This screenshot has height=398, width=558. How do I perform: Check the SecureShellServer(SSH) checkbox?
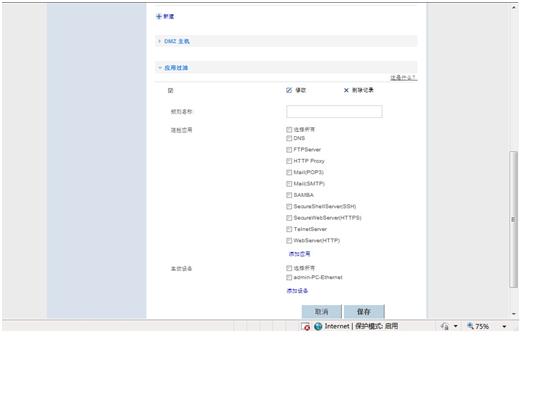[289, 206]
